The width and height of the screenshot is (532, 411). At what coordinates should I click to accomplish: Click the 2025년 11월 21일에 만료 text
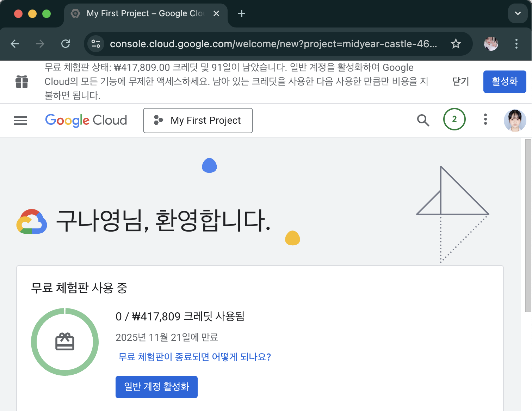(167, 337)
